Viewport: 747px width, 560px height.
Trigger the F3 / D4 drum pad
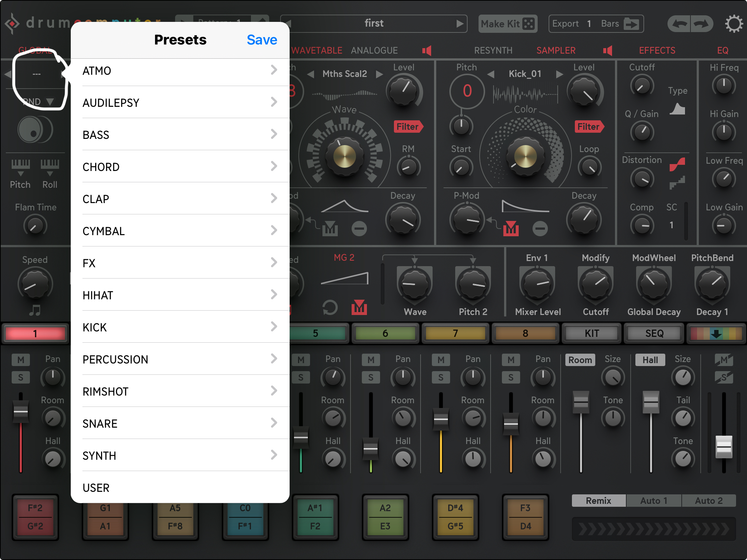coord(525,517)
